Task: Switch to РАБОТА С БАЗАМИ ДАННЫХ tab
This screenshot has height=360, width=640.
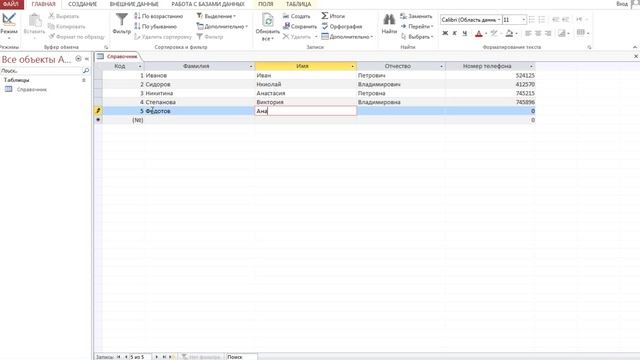Action: pos(208,4)
